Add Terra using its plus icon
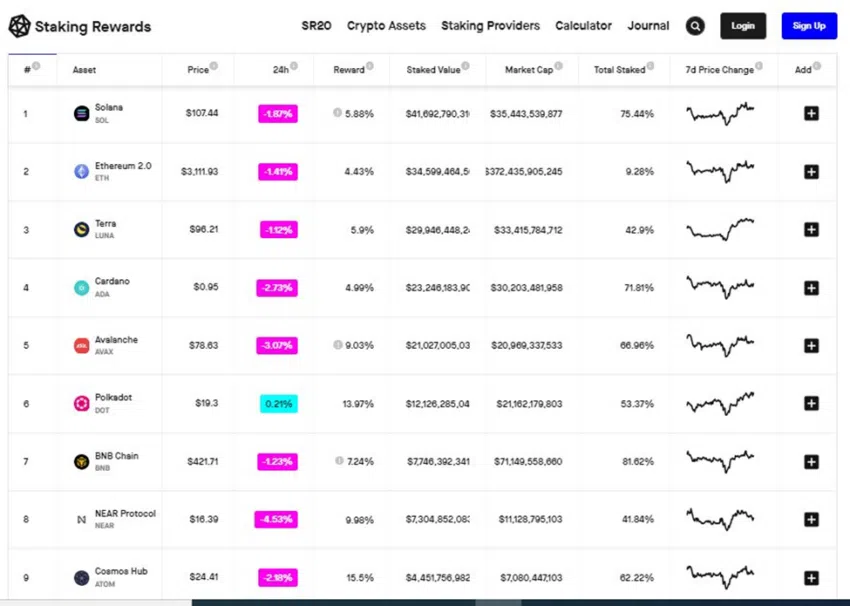Screen dimensions: 850x606 click(811, 229)
